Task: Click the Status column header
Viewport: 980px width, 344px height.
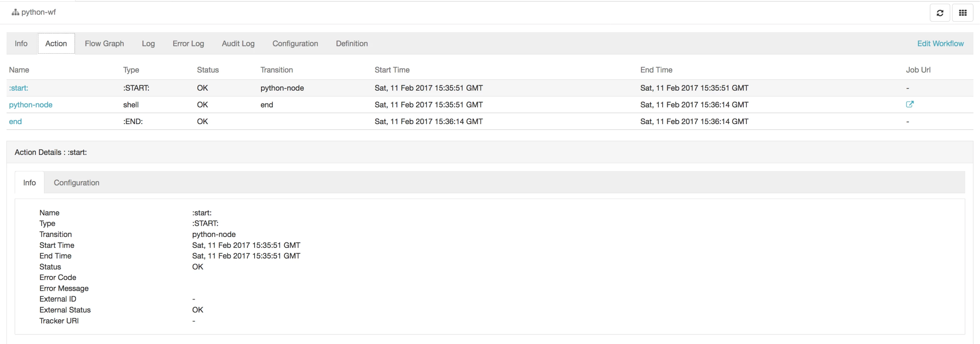Action: [208, 70]
